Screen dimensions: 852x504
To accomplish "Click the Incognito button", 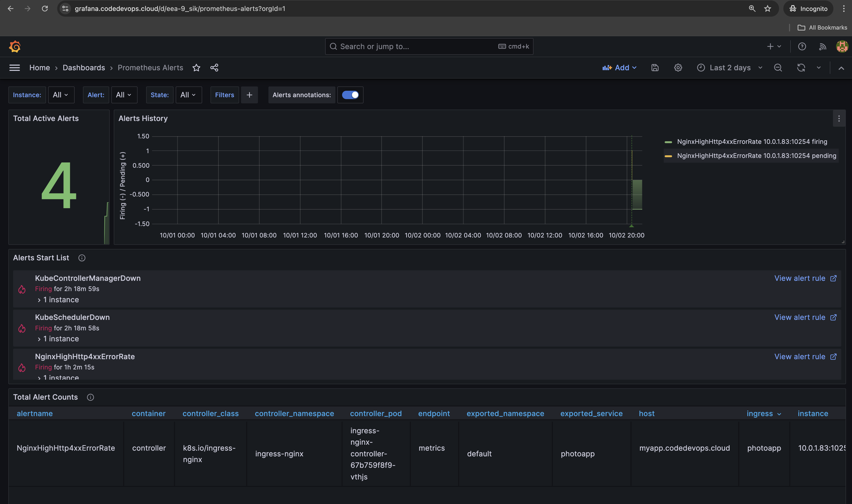I will click(808, 9).
